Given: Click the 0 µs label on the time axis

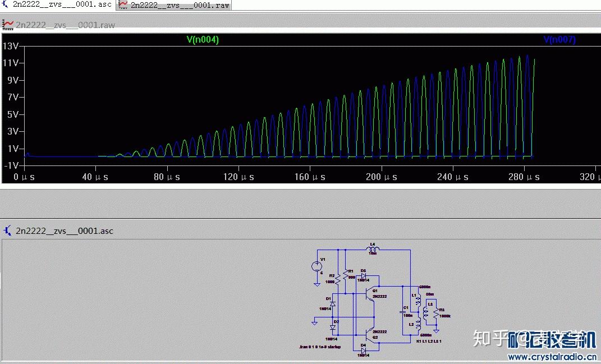Looking at the screenshot, I should (x=24, y=177).
